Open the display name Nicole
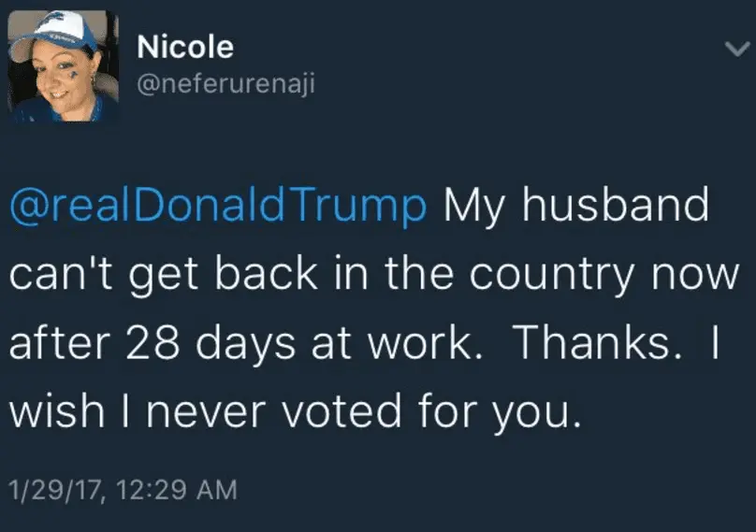756x532 pixels. pyautogui.click(x=185, y=47)
